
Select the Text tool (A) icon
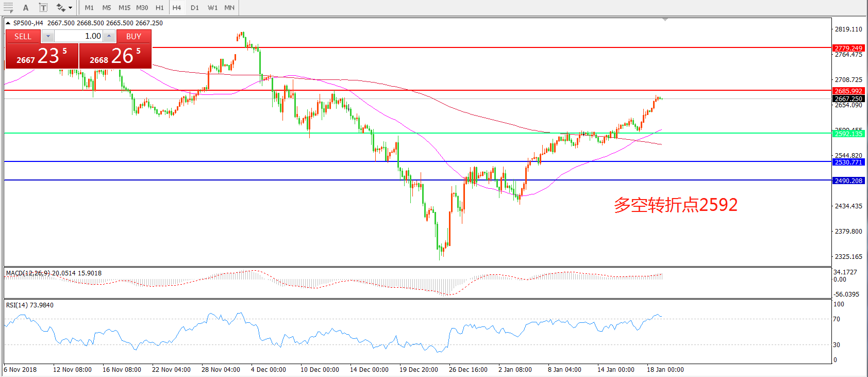pos(26,8)
